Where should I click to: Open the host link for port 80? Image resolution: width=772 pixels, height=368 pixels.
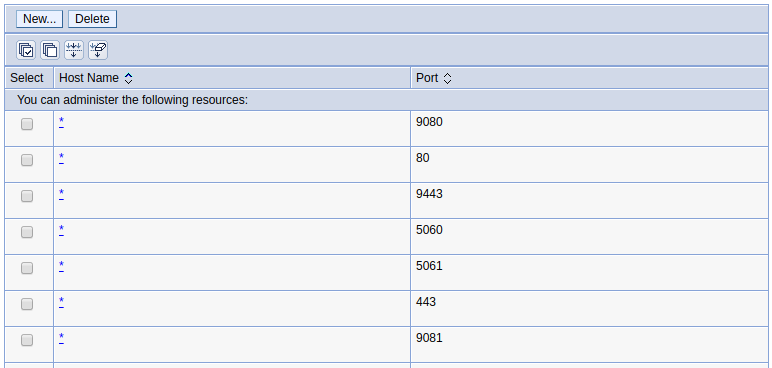click(62, 158)
